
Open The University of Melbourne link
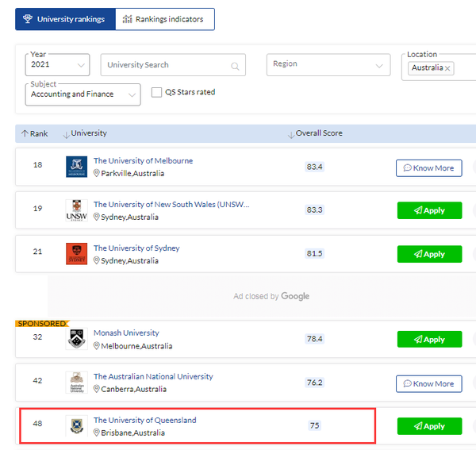[x=143, y=160]
